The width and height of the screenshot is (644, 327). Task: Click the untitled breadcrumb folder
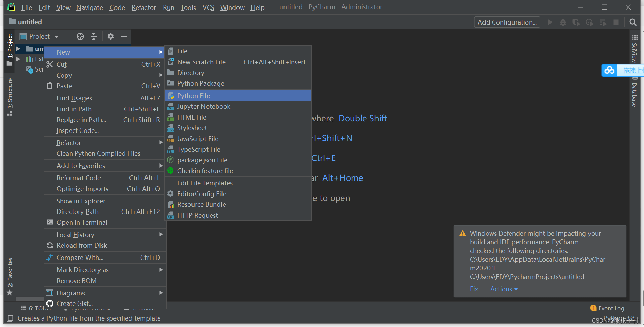pyautogui.click(x=26, y=22)
